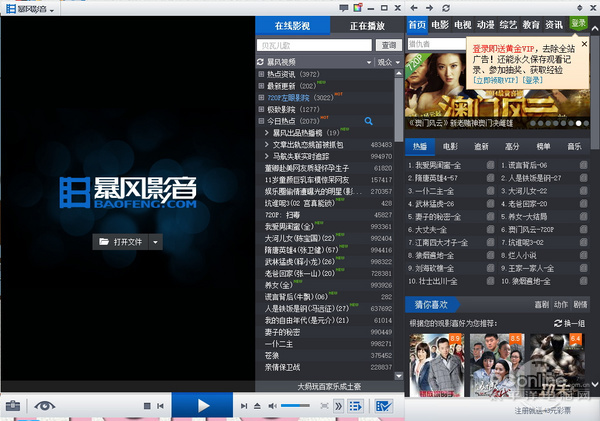
Task: Click the 换一组 link
Action: coord(574,323)
